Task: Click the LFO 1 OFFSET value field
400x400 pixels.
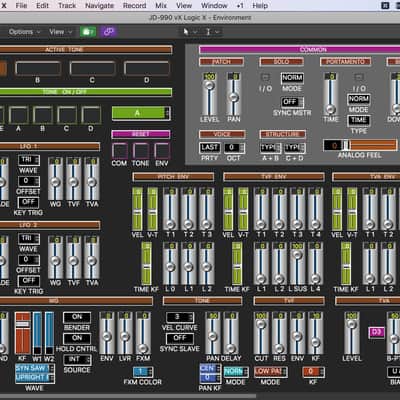Action: (x=29, y=181)
